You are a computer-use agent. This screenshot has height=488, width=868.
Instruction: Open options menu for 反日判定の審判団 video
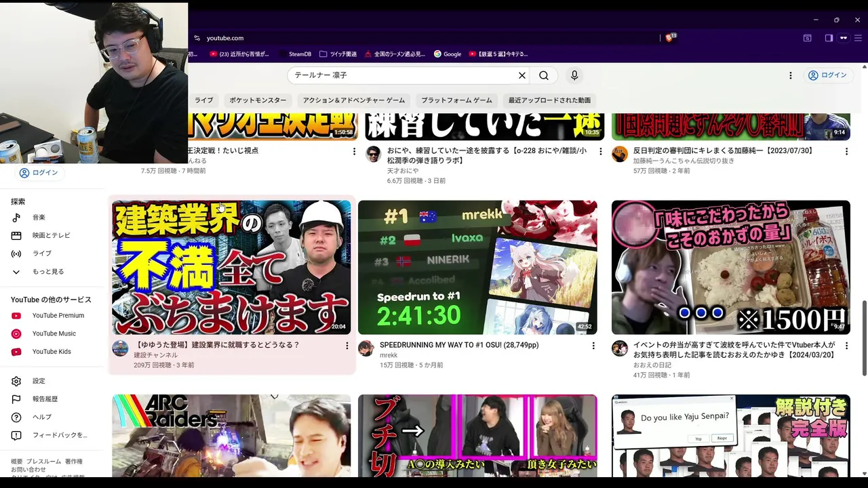tap(846, 151)
